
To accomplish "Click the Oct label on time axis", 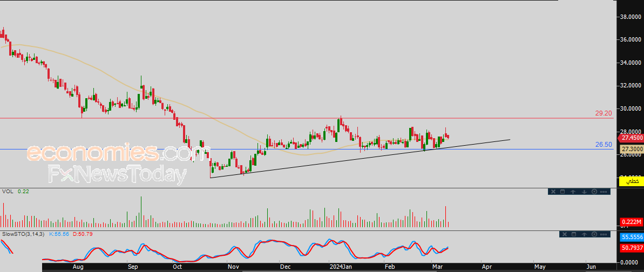I will click(x=178, y=267).
